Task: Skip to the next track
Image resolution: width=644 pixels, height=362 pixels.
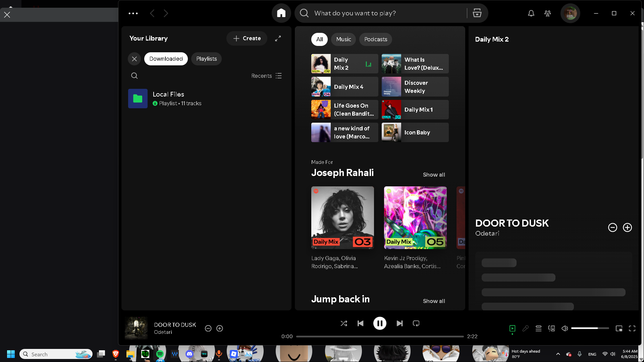Action: [x=399, y=323]
